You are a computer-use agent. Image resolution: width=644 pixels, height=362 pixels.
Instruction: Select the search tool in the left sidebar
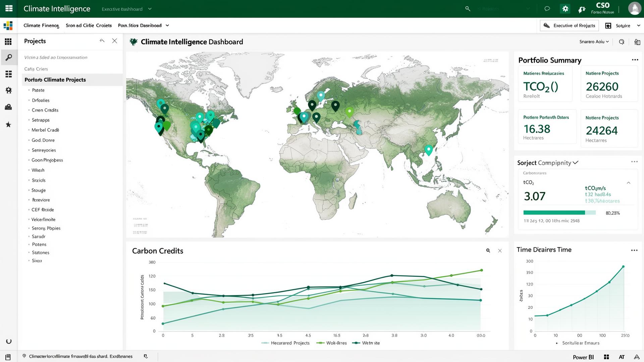pyautogui.click(x=9, y=57)
